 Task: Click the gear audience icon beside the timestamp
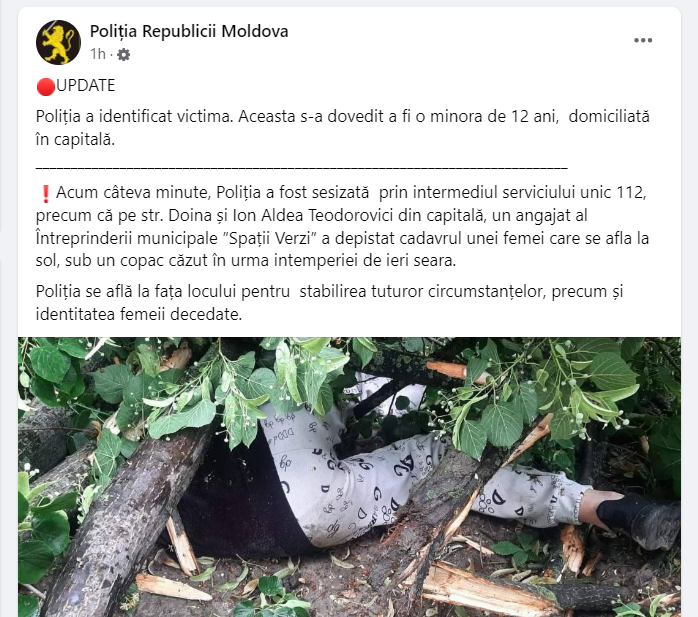coord(123,54)
